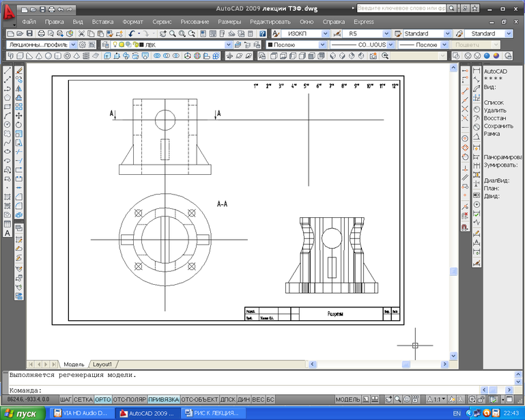This screenshot has height=420, width=525.
Task: Open the R5 dimension style dropdown
Action: coord(386,33)
